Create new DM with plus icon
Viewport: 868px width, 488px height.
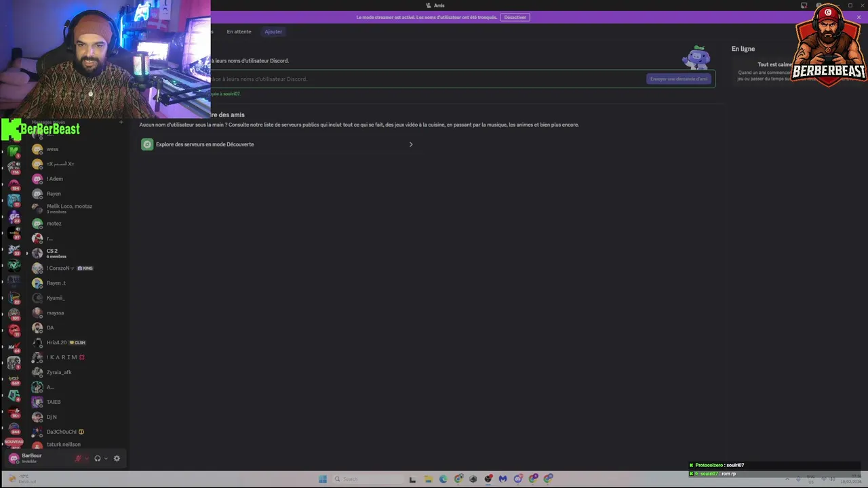[x=121, y=122]
